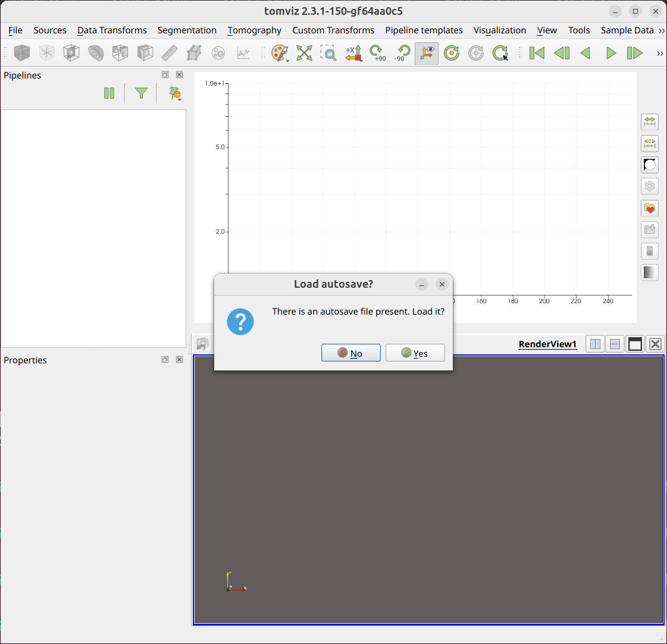Click the green funnel filter icon
The image size is (667, 644).
(141, 93)
